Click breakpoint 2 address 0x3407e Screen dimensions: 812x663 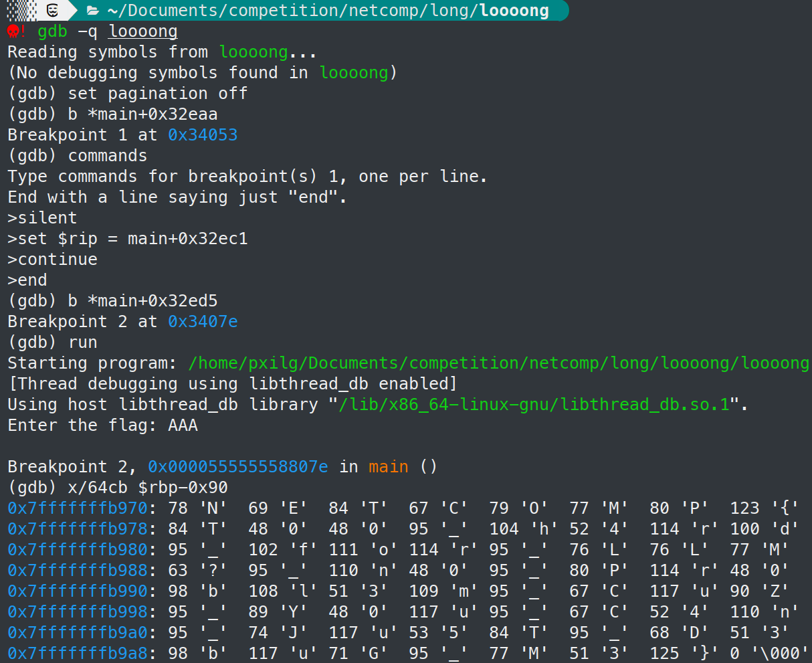[203, 321]
